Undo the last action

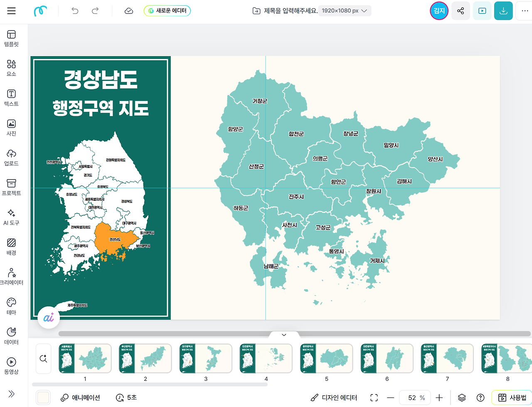pyautogui.click(x=75, y=11)
